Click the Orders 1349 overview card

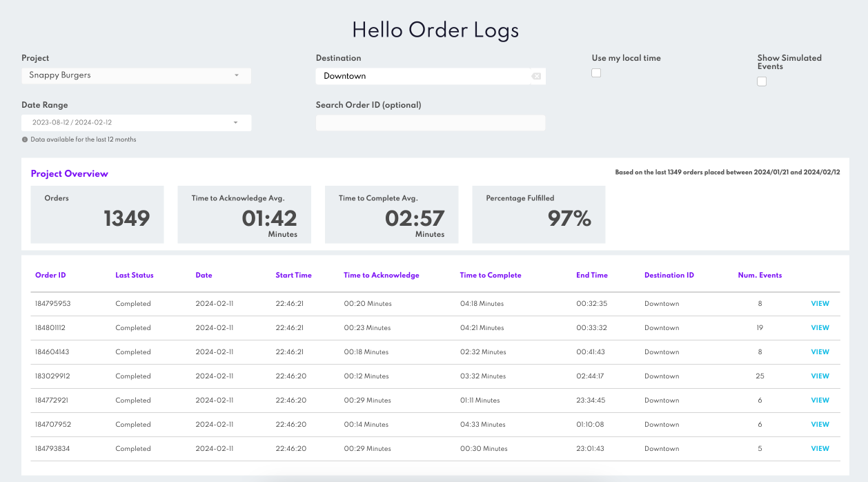pos(97,214)
